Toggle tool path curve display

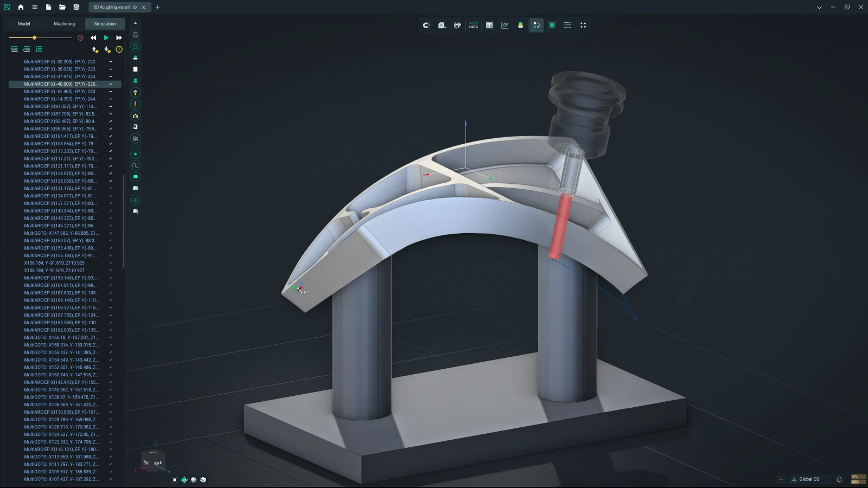pos(136,165)
